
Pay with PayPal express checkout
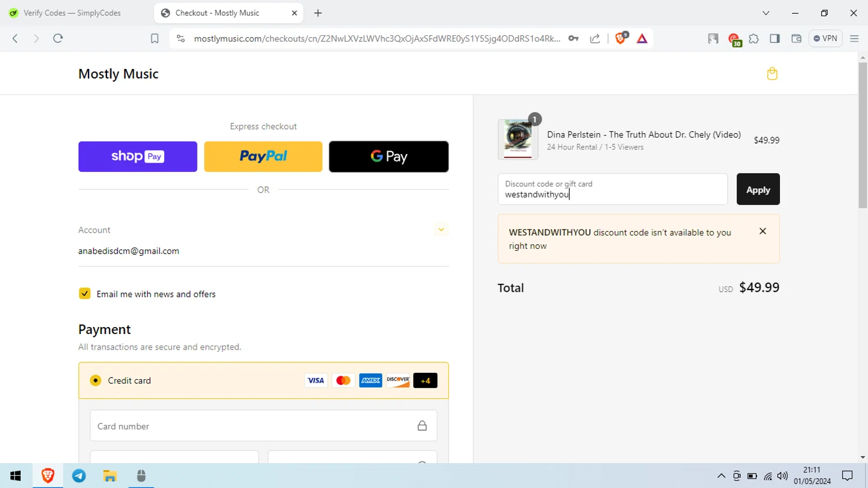pyautogui.click(x=263, y=156)
